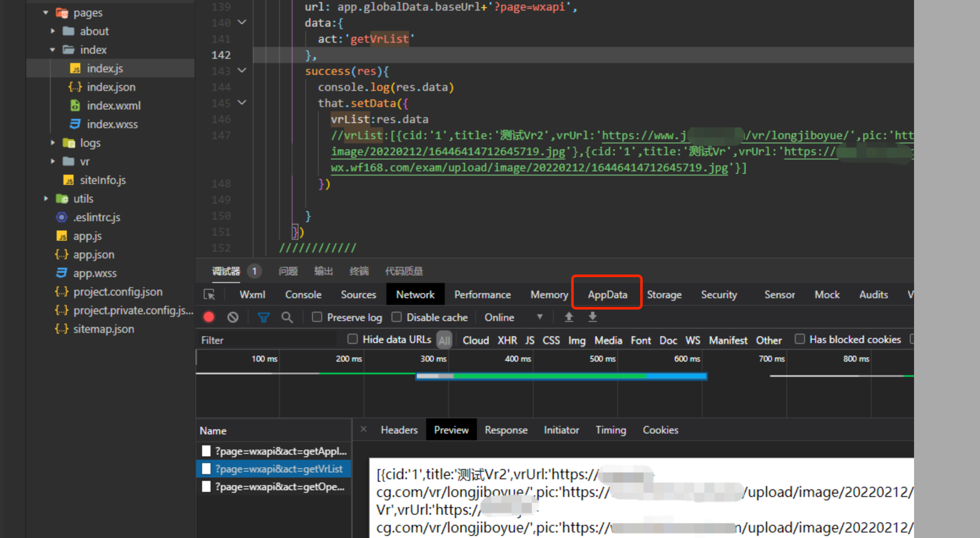The width and height of the screenshot is (980, 538).
Task: Collapse the code fold at line 143
Action: pos(242,70)
